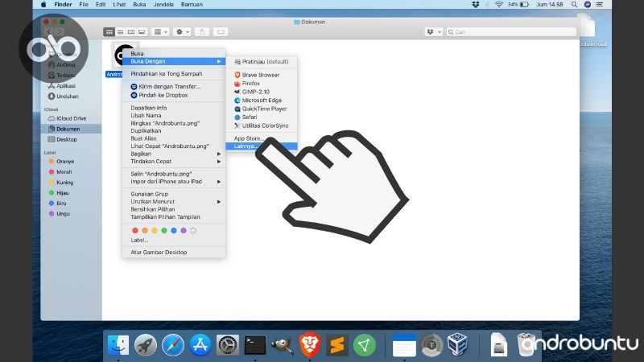Apply purple tag in context menu

184,231
